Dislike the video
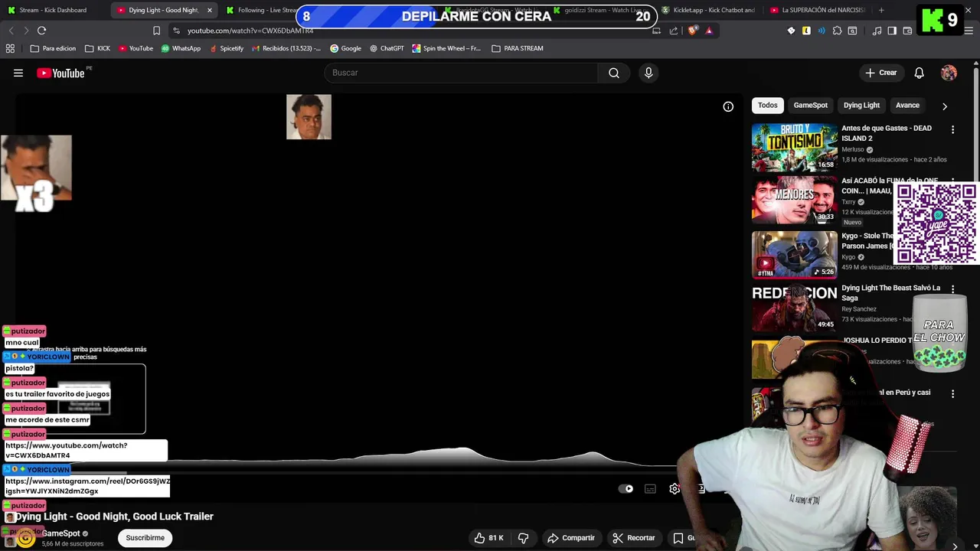 tap(524, 538)
